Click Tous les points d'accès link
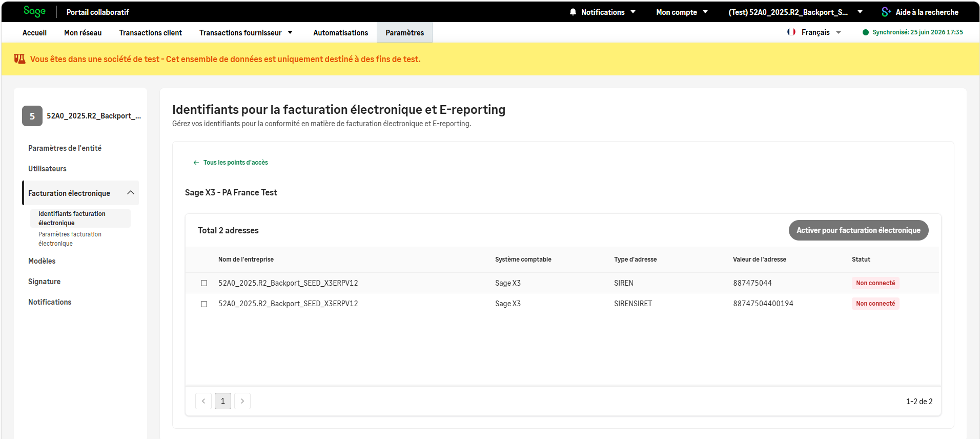980x439 pixels. click(x=236, y=163)
